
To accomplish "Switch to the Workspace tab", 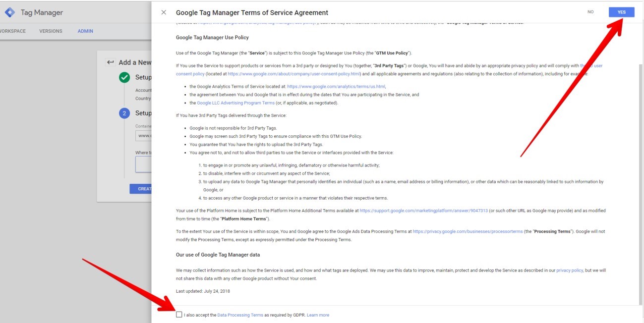I will pos(13,31).
